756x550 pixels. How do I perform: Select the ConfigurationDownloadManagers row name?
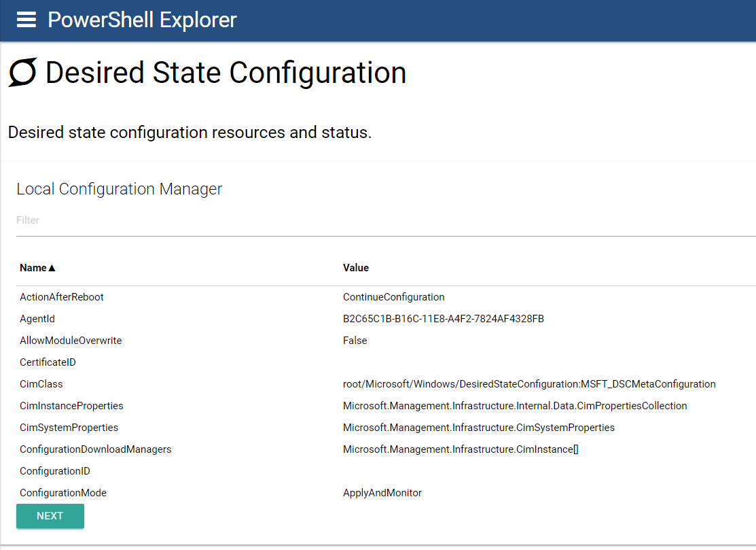[96, 449]
